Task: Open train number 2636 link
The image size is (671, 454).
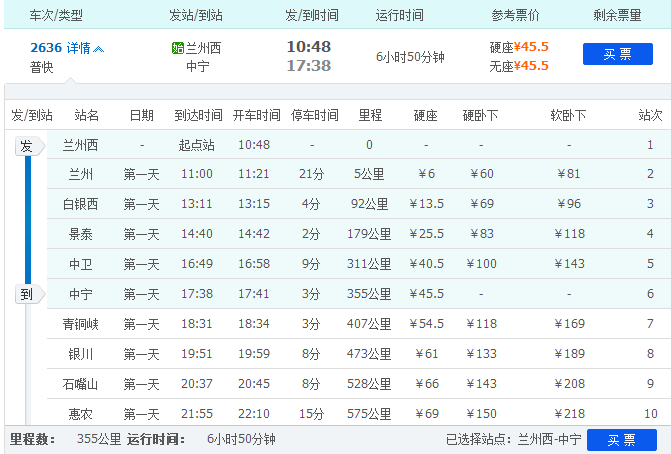Action: (x=46, y=47)
